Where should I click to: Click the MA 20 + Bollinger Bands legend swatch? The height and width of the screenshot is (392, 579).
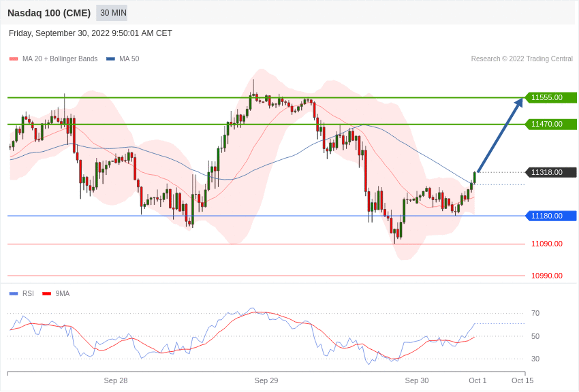(14, 59)
